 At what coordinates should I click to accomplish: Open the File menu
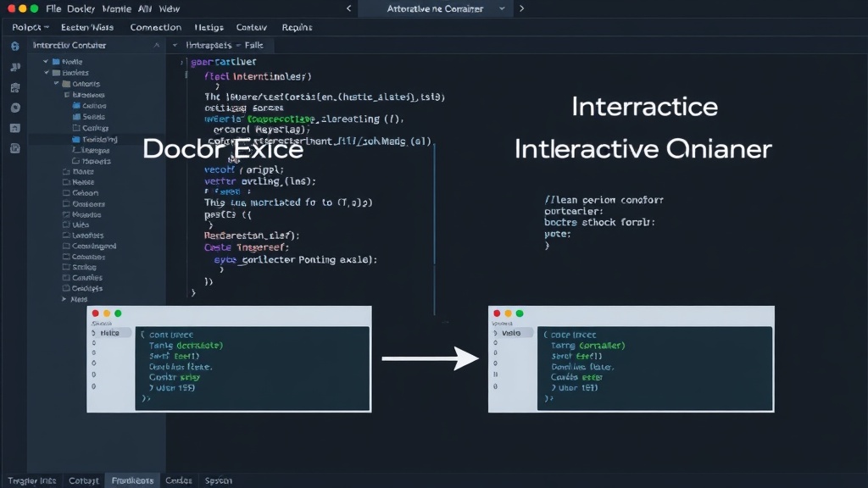(x=53, y=8)
